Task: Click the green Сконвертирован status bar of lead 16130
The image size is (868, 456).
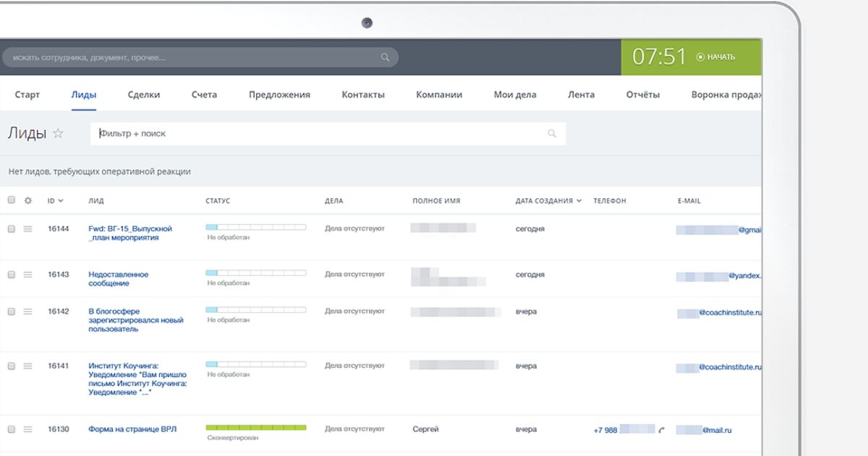Action: coord(256,428)
